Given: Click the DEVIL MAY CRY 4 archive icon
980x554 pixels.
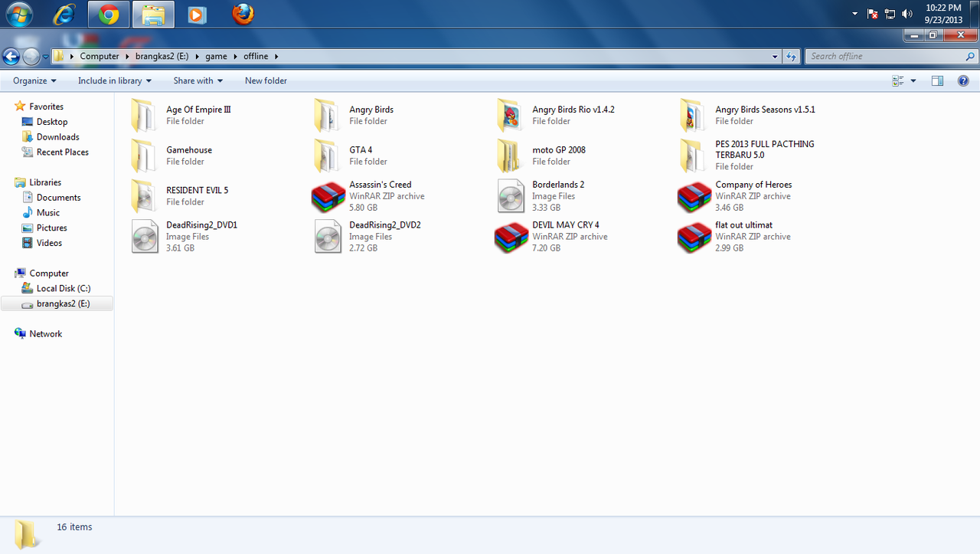Looking at the screenshot, I should pyautogui.click(x=511, y=238).
